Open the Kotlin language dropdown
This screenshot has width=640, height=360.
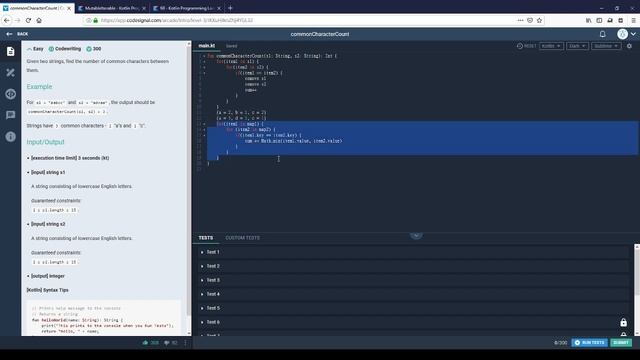551,46
